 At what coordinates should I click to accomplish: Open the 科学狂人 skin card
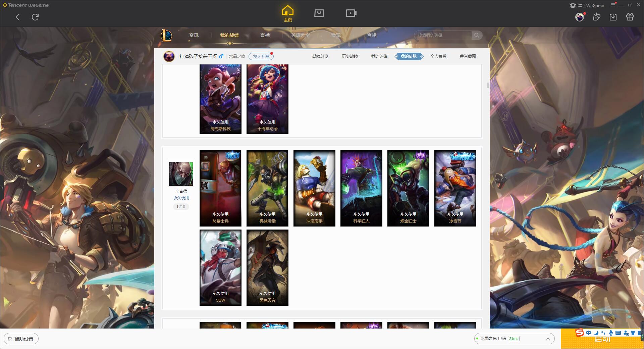361,188
